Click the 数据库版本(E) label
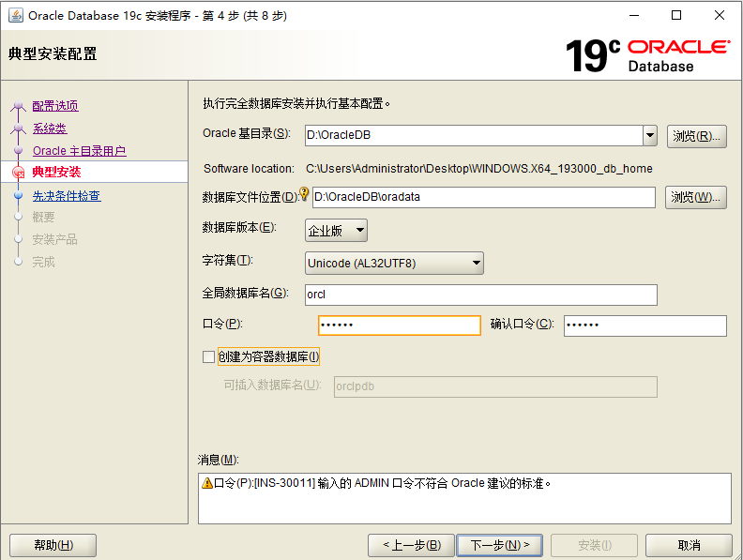 coord(239,227)
